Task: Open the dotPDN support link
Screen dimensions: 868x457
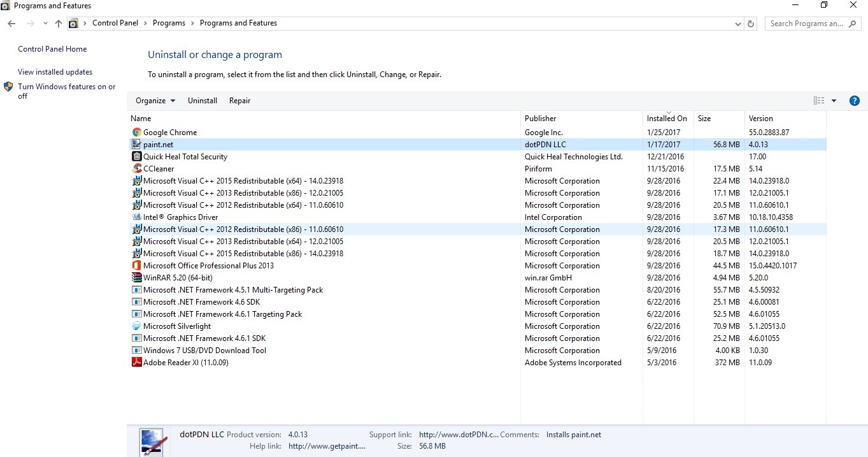Action: click(459, 435)
